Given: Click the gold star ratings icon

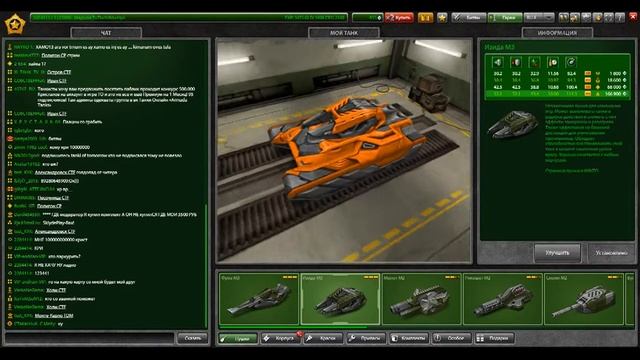Looking at the screenshot, I should [442, 18].
